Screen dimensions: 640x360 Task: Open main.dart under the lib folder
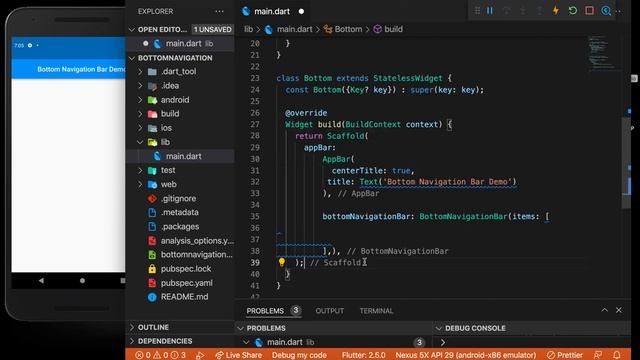click(180, 156)
